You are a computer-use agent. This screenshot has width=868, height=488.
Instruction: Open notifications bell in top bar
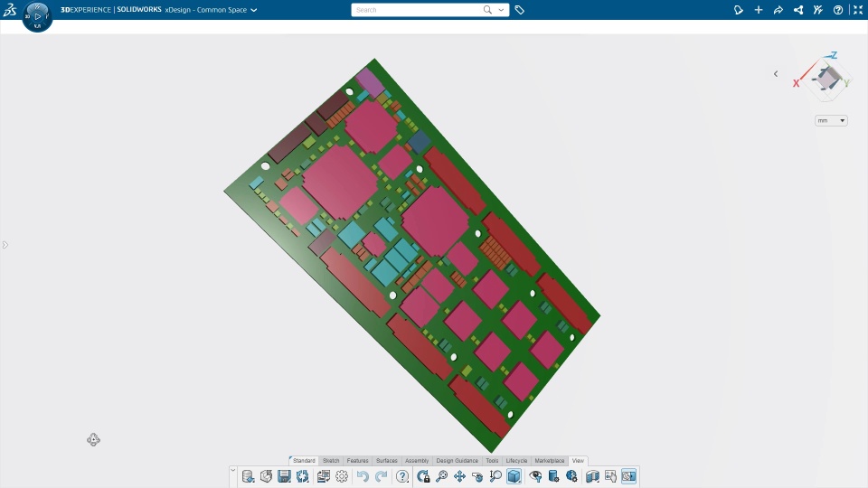(739, 10)
